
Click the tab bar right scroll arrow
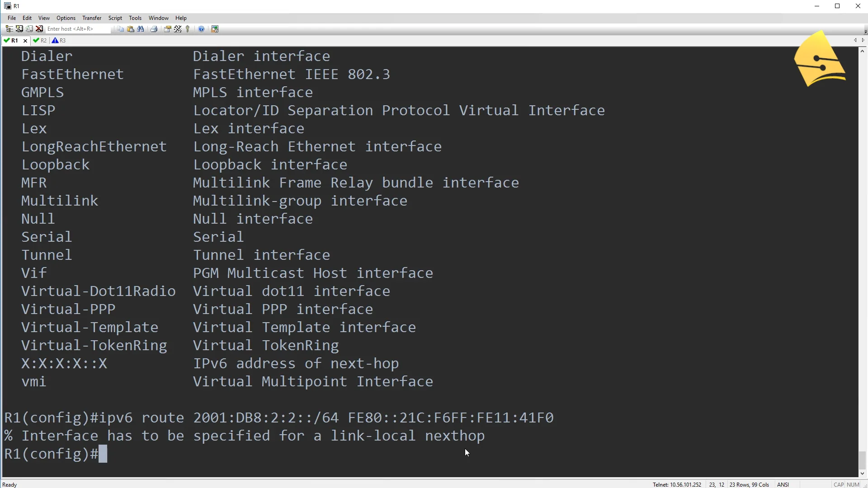[863, 40]
